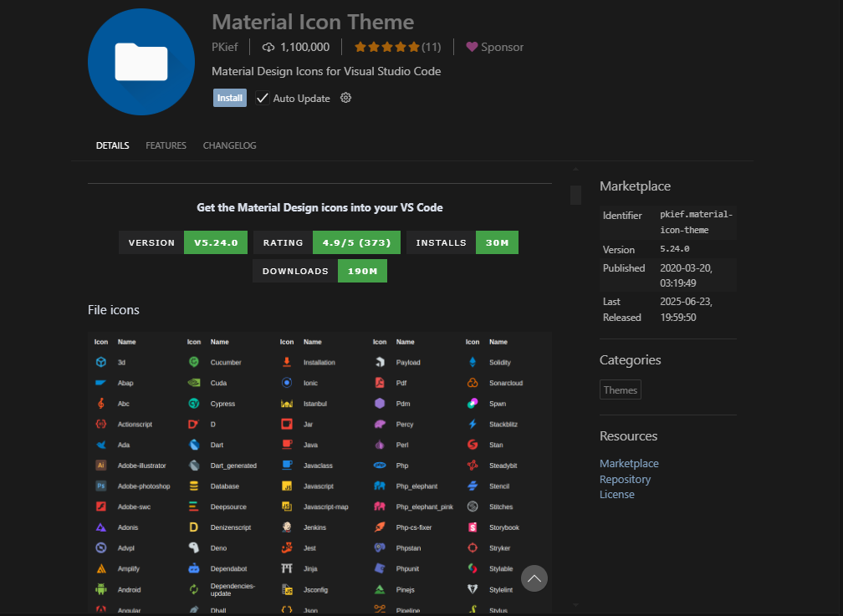843x616 pixels.
Task: Click the 3d file icon
Action: pos(101,362)
